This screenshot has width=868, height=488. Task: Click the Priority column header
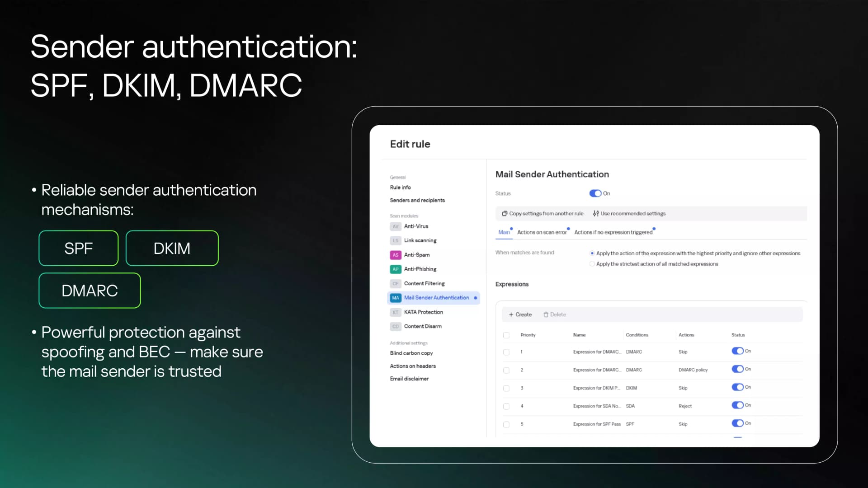pyautogui.click(x=528, y=335)
